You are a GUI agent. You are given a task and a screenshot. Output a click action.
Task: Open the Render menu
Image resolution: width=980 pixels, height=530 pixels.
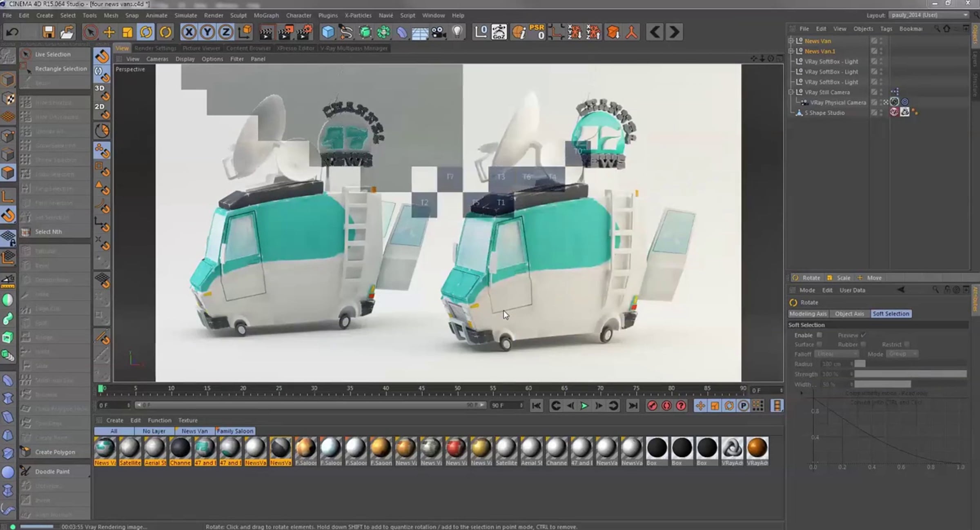coord(214,15)
